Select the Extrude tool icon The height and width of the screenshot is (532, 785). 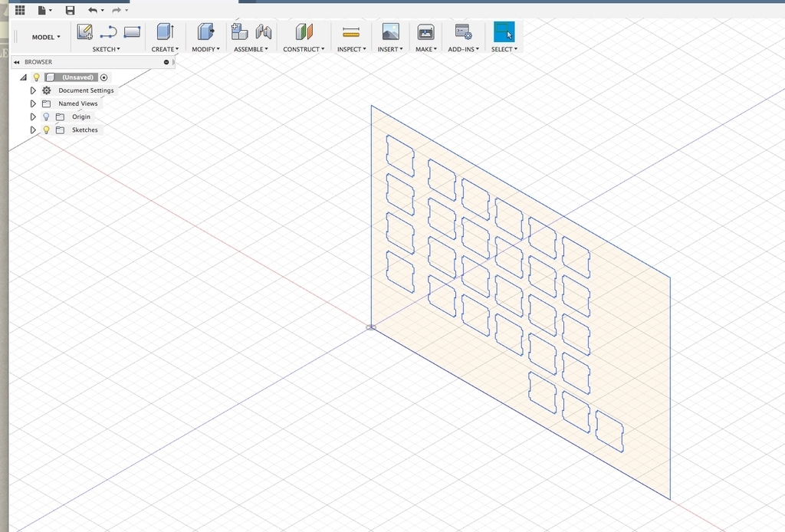point(165,31)
